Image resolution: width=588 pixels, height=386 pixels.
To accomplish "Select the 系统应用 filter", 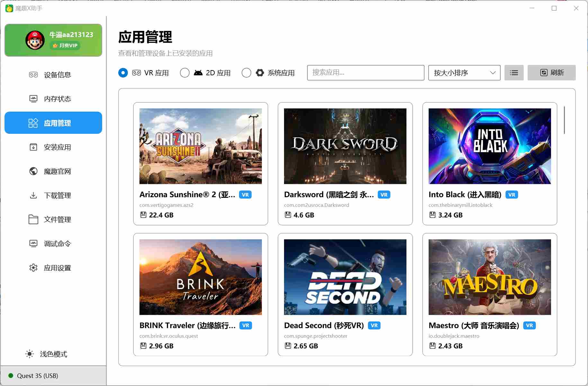I will point(246,73).
